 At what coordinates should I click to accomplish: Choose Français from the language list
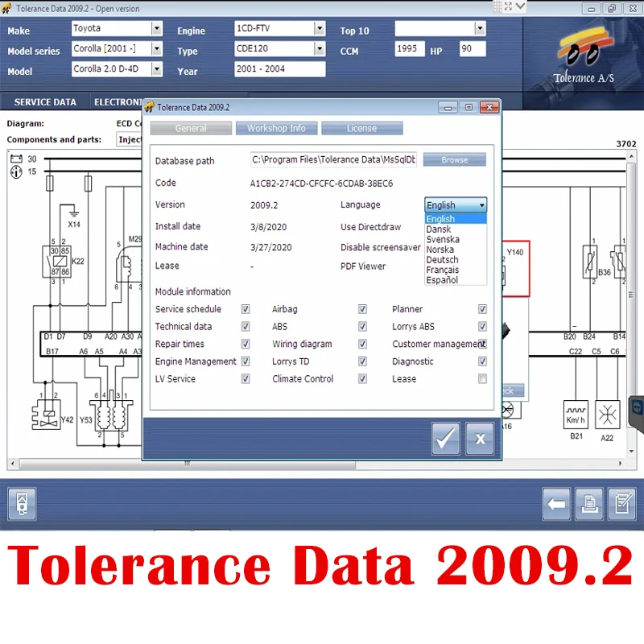click(x=456, y=270)
